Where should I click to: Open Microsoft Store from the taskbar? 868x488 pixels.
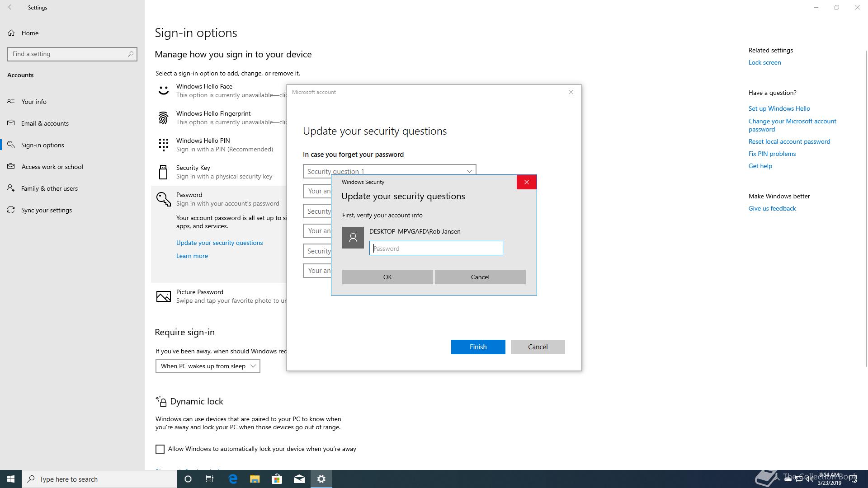tap(277, 479)
